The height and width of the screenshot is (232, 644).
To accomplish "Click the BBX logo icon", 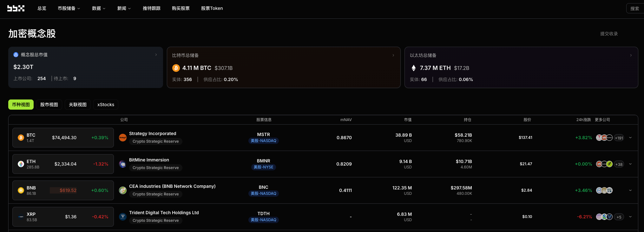I will tap(16, 8).
